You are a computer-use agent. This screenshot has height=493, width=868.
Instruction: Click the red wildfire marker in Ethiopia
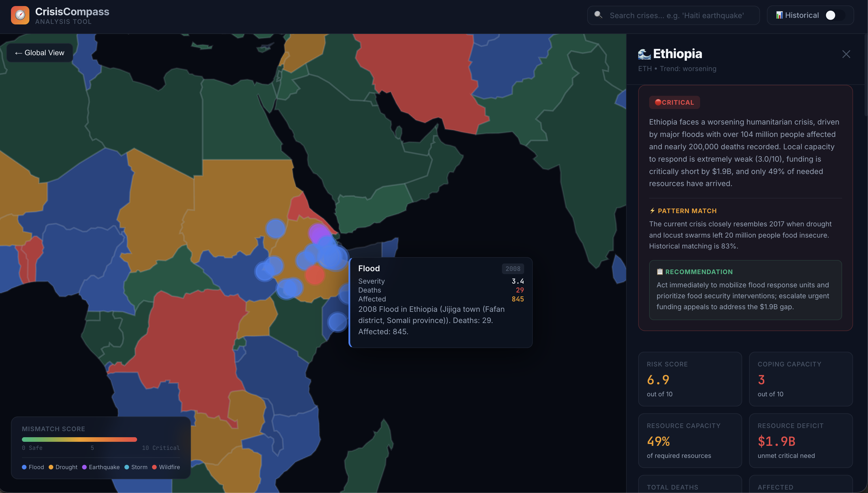point(314,274)
